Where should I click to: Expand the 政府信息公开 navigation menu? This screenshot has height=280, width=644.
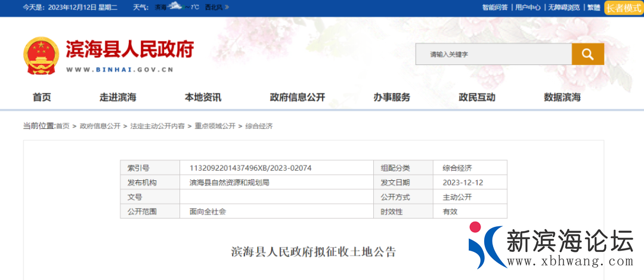(x=297, y=97)
